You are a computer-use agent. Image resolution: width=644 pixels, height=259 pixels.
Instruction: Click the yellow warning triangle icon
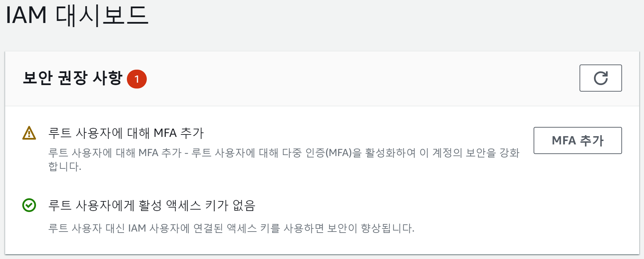(29, 133)
